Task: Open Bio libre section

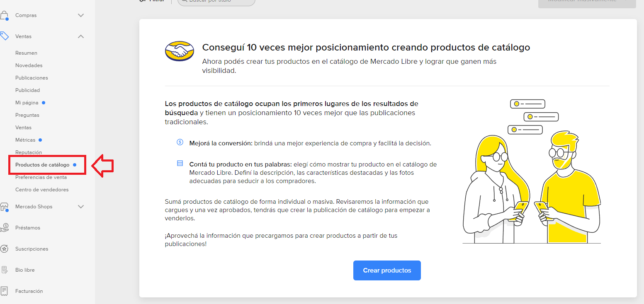Action: pyautogui.click(x=25, y=270)
